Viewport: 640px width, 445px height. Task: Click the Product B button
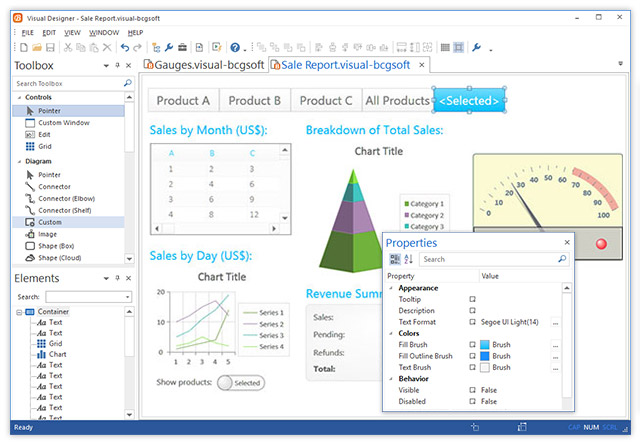255,100
